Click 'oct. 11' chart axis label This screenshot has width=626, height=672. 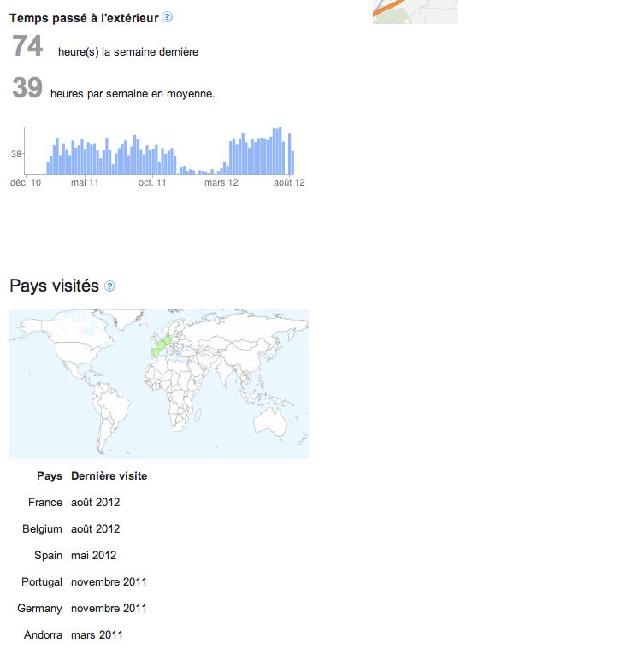(152, 183)
